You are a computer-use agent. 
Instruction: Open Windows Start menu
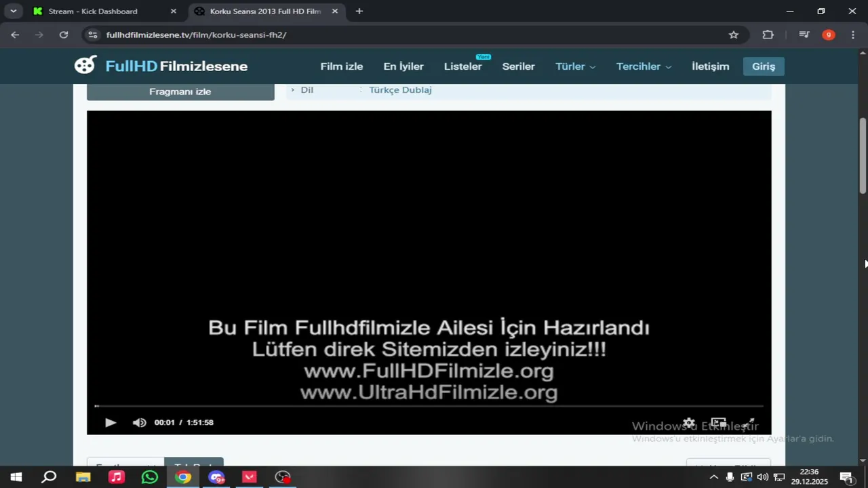[16, 477]
